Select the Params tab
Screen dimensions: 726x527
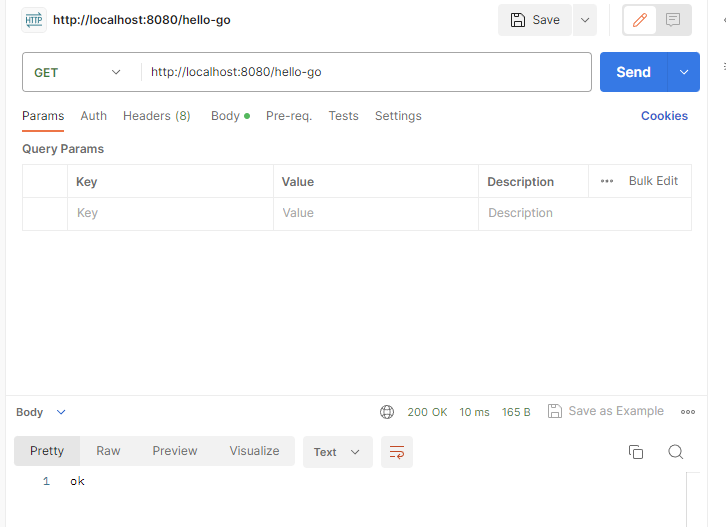43,116
